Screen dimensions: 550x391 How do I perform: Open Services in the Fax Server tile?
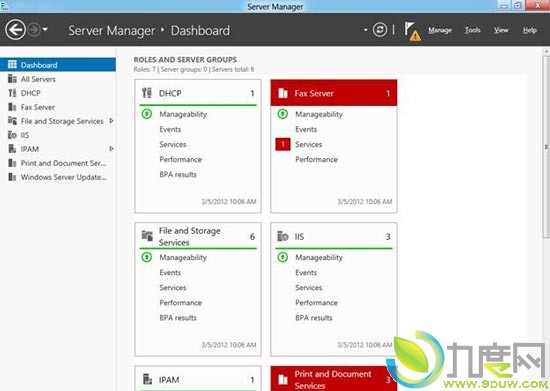308,144
